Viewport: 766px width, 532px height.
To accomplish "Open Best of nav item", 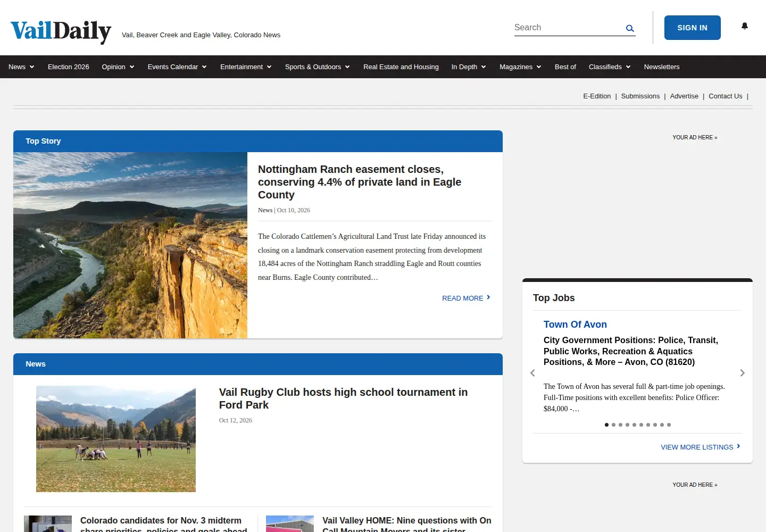I will (x=565, y=67).
